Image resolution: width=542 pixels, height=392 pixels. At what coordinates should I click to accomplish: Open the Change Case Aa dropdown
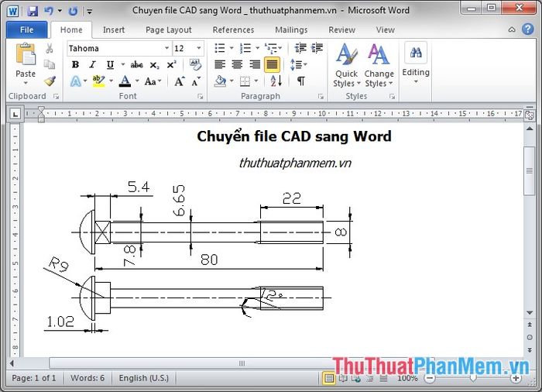click(x=153, y=81)
